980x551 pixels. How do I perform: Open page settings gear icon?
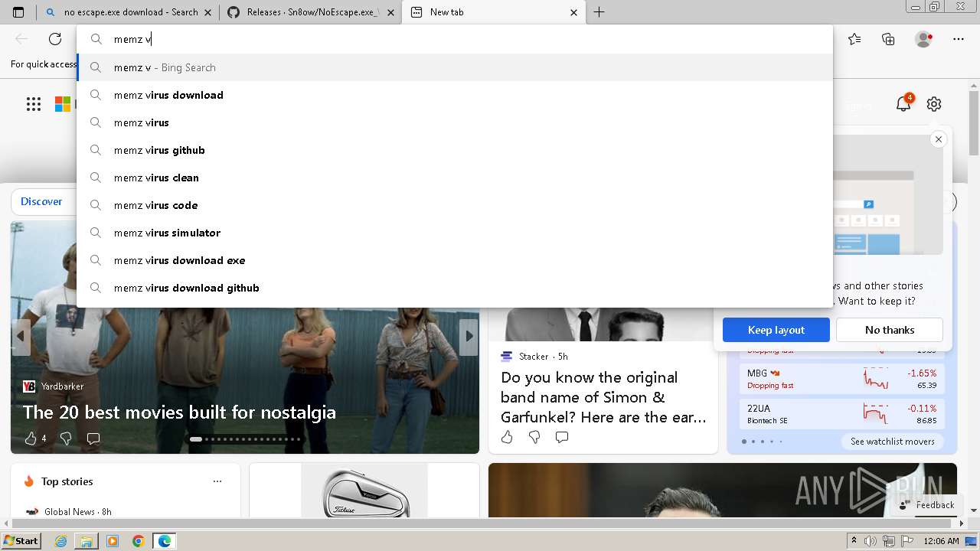[934, 104]
